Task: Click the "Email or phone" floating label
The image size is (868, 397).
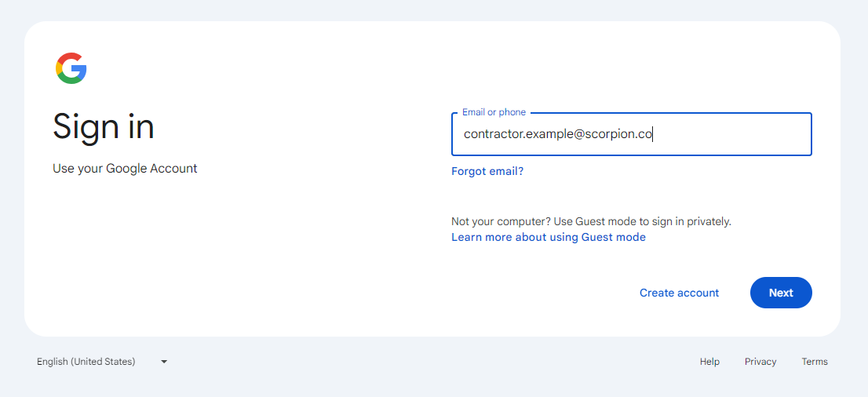Action: click(494, 112)
